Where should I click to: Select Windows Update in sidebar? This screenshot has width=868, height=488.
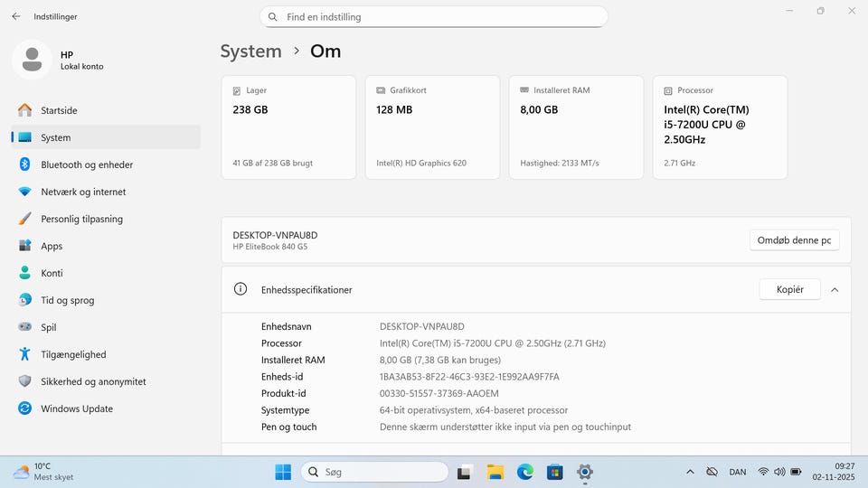[77, 408]
